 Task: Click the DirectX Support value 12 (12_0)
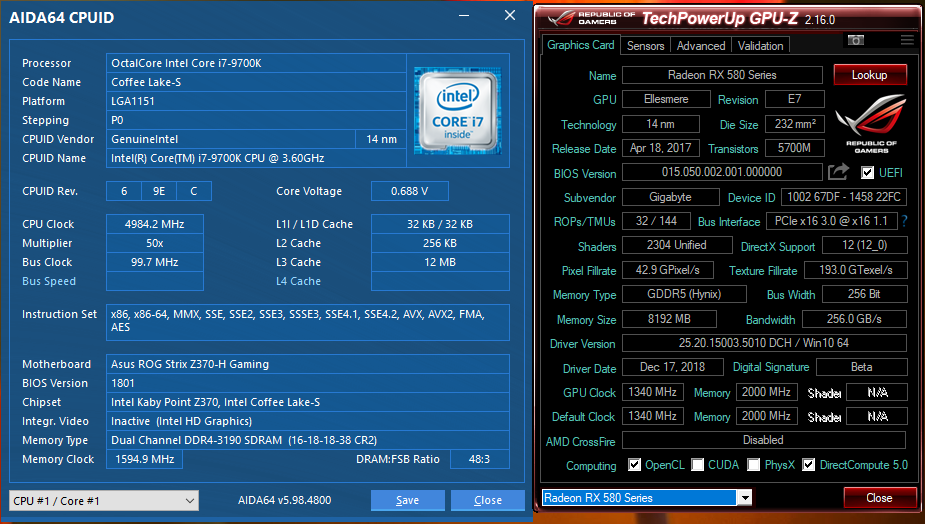click(x=864, y=245)
